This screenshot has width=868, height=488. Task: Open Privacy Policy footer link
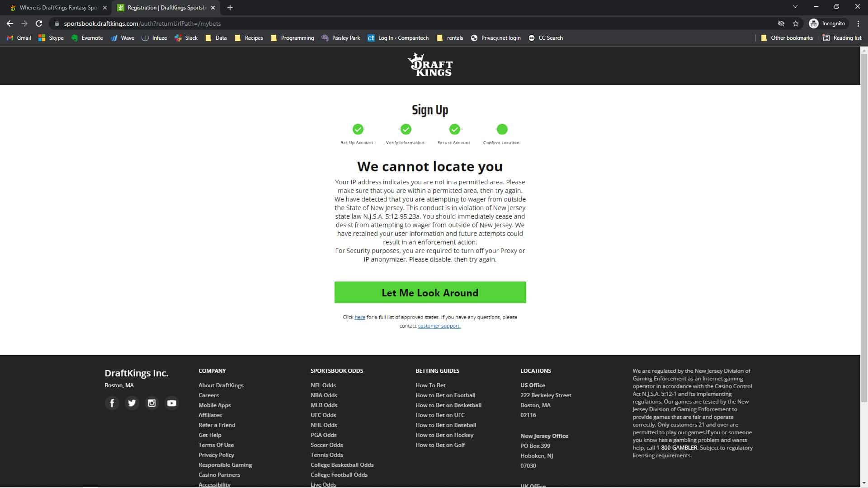coord(217,455)
